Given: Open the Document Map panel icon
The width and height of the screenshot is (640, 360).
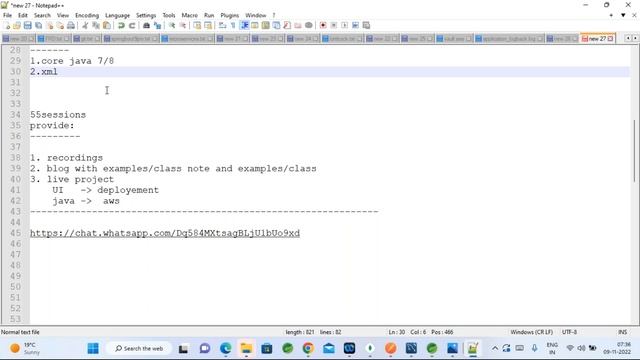Looking at the screenshot, I should coord(266,26).
